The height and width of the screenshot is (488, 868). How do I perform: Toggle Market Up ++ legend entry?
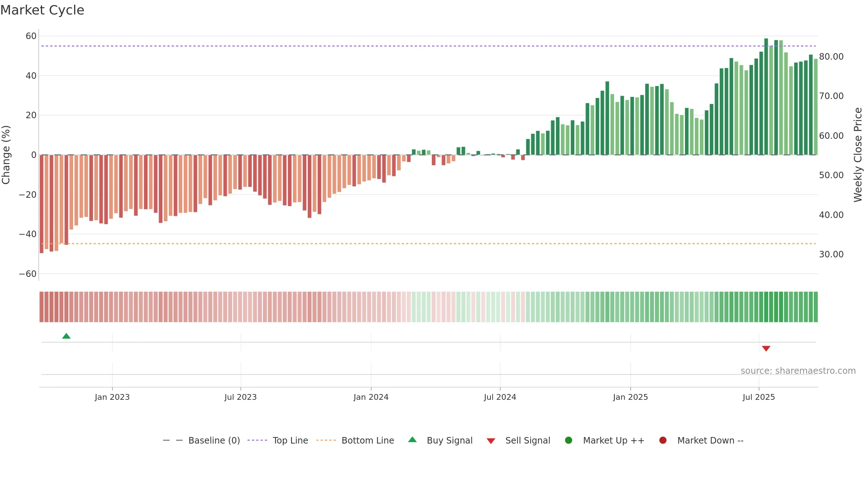(605, 440)
